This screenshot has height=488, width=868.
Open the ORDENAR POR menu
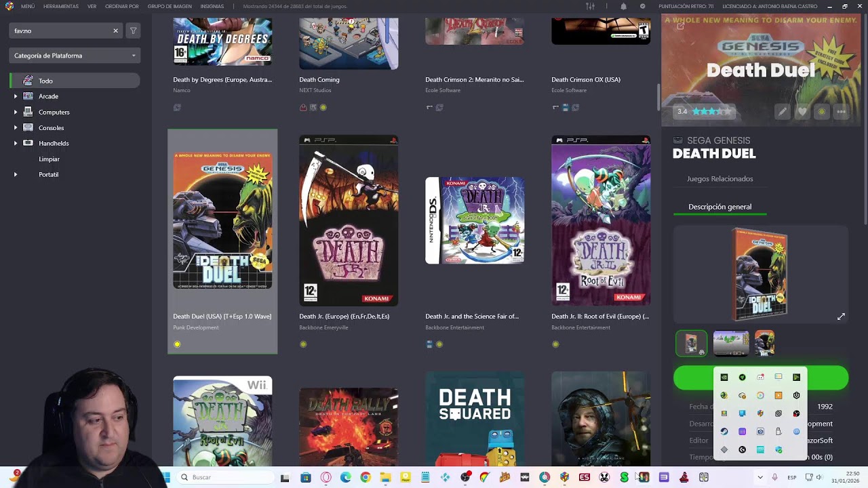[122, 6]
